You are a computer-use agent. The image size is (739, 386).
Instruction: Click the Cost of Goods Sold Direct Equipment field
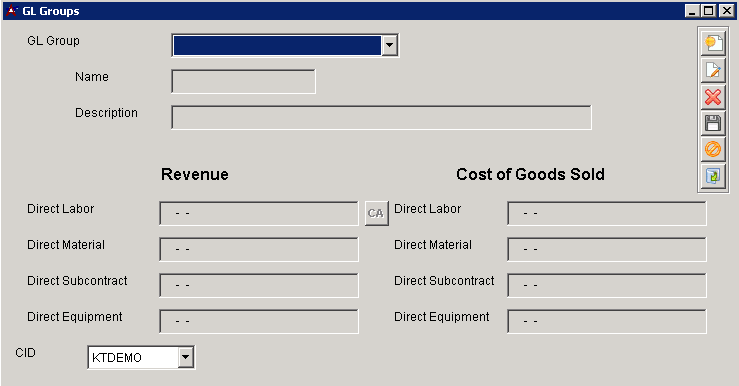pyautogui.click(x=607, y=321)
